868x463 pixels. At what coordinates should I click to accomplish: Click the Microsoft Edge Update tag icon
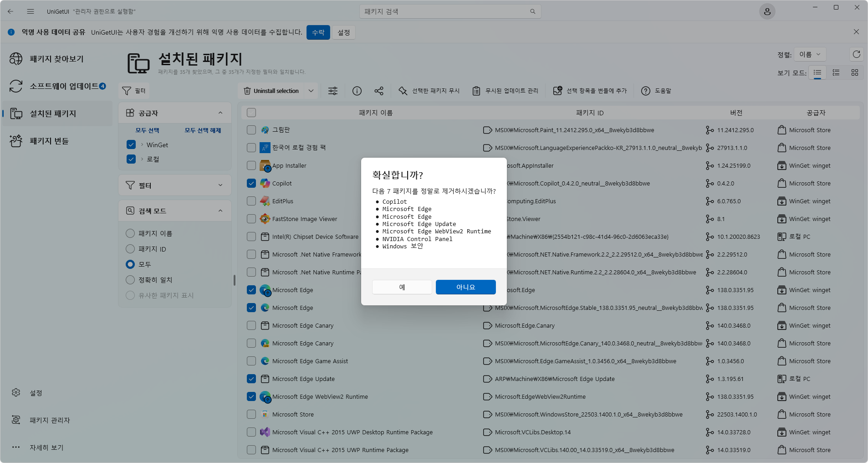pyautogui.click(x=487, y=379)
